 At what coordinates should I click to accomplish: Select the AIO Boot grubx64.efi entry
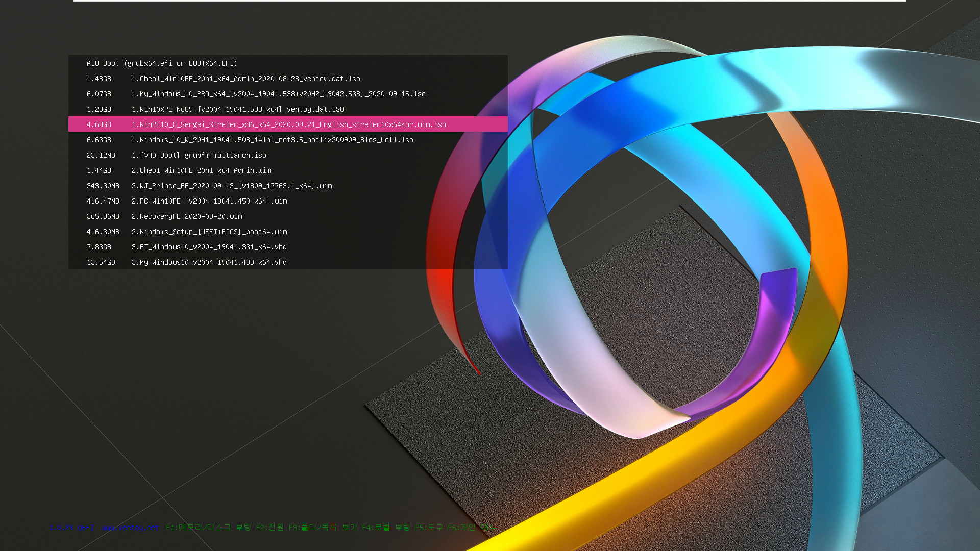click(x=288, y=63)
